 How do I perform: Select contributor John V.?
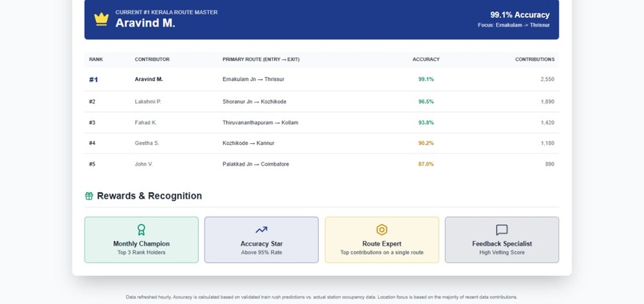pos(144,164)
